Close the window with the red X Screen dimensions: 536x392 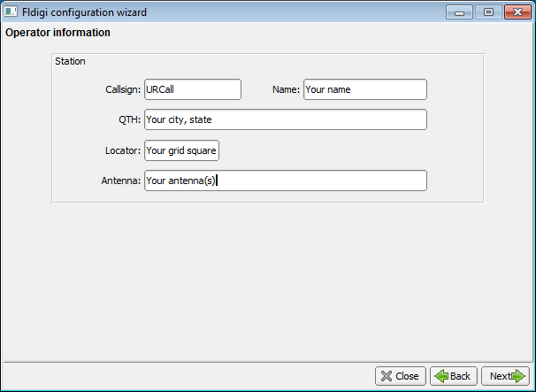[517, 12]
